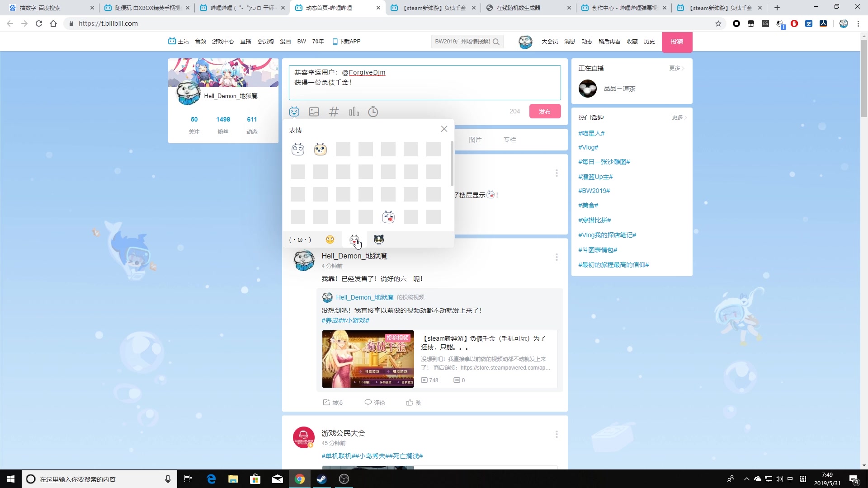
Task: Open 音频 in the top navigation
Action: [200, 42]
